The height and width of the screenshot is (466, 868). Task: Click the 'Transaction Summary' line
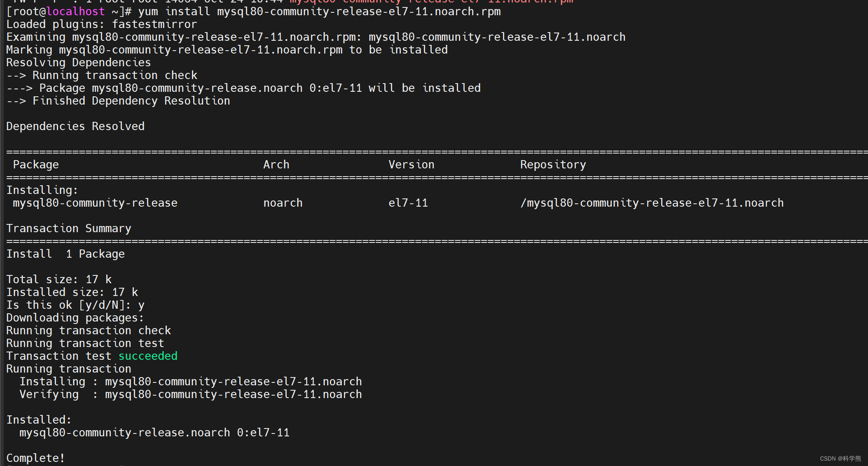tap(69, 228)
